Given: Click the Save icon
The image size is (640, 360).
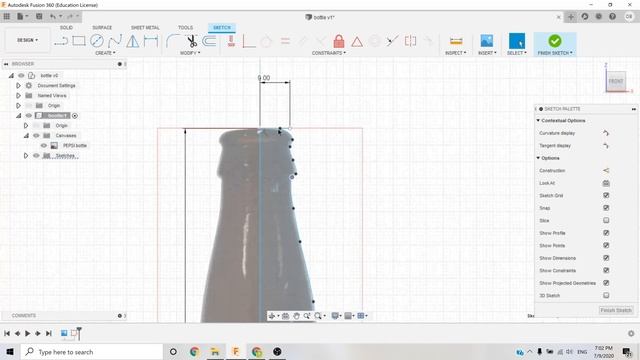Looking at the screenshot, I should tap(39, 16).
